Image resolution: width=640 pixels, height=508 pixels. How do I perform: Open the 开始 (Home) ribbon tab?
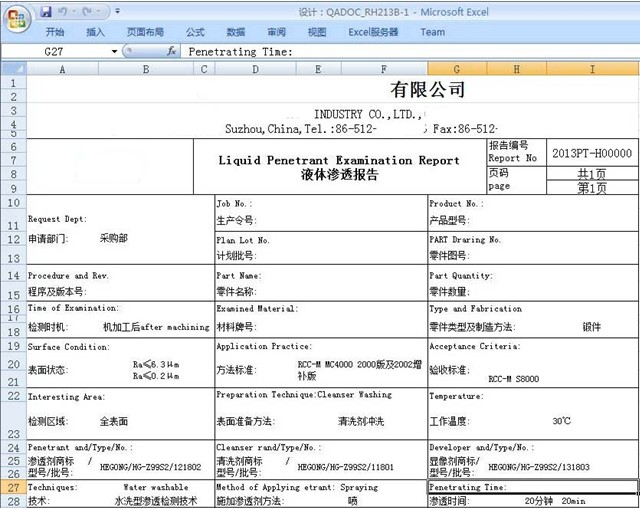(x=54, y=32)
